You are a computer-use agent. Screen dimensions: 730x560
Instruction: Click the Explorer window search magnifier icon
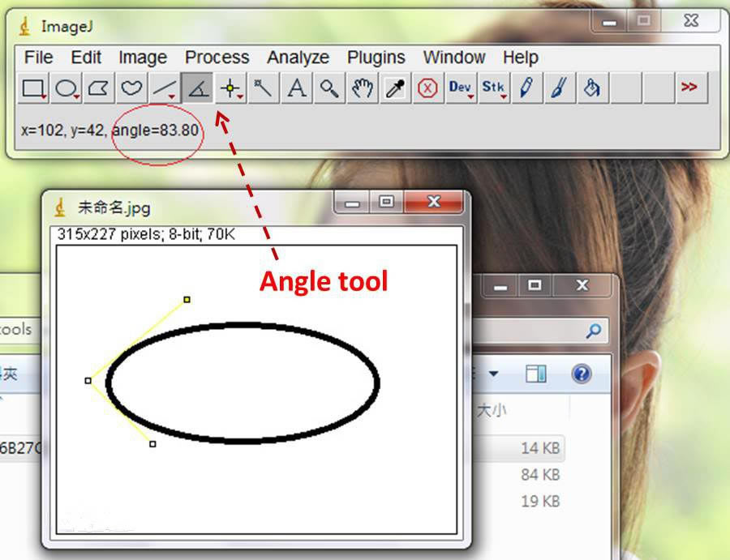[x=594, y=331]
